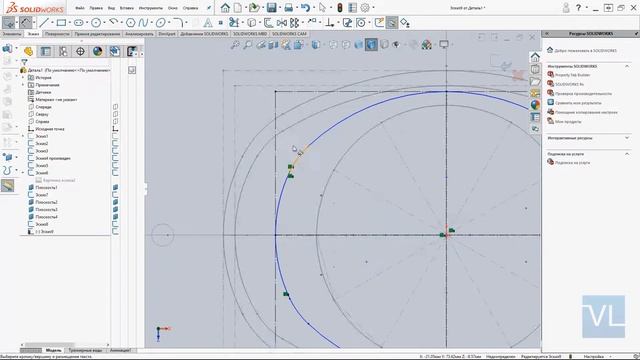The image size is (640, 360).
Task: Expand Интерактивные ресурсы section
Action: pyautogui.click(x=627, y=138)
